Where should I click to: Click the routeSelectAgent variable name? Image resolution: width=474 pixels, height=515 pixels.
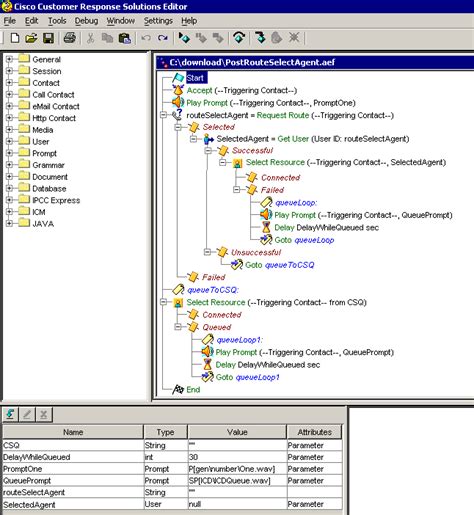pyautogui.click(x=34, y=492)
